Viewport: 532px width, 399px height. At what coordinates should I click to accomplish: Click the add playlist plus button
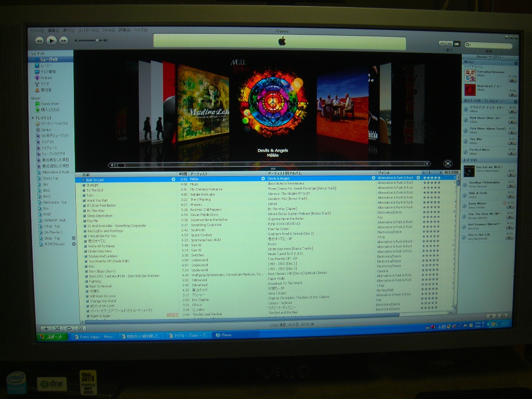pos(46,328)
